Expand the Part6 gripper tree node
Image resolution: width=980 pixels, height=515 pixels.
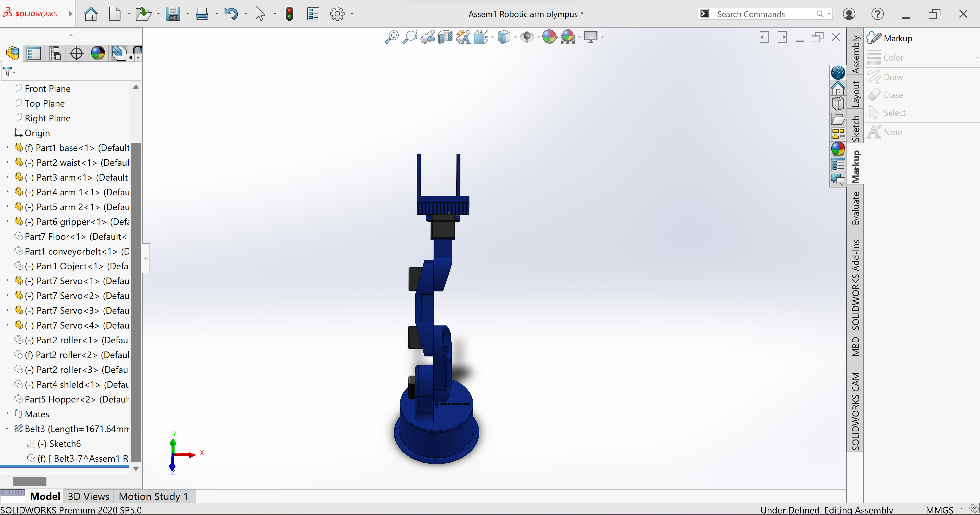(x=7, y=221)
